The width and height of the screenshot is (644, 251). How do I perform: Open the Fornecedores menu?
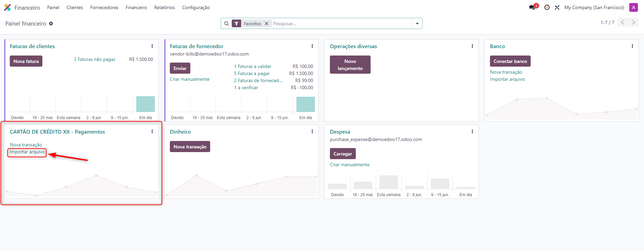(104, 7)
